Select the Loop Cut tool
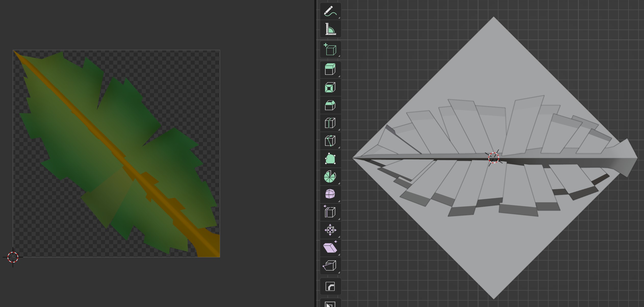The image size is (644, 307). tap(330, 123)
